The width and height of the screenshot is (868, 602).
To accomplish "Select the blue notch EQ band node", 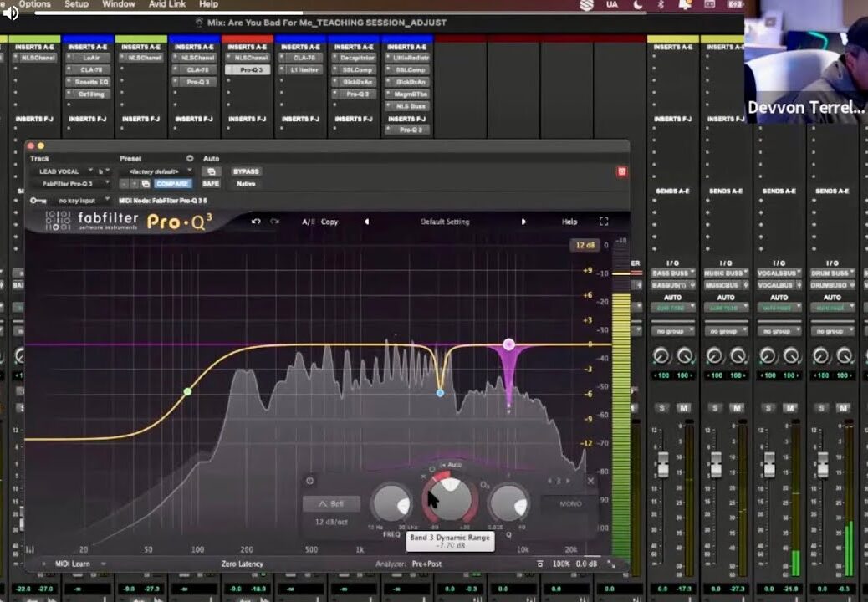I will click(440, 393).
